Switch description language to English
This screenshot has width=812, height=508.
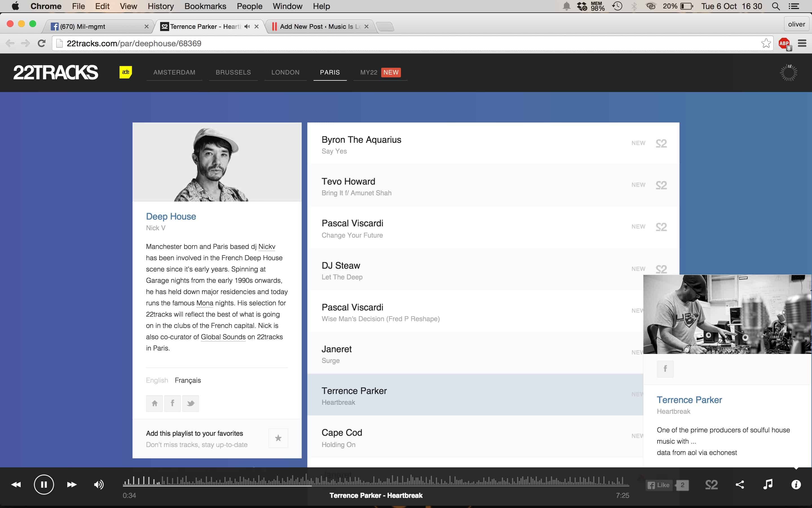click(157, 380)
